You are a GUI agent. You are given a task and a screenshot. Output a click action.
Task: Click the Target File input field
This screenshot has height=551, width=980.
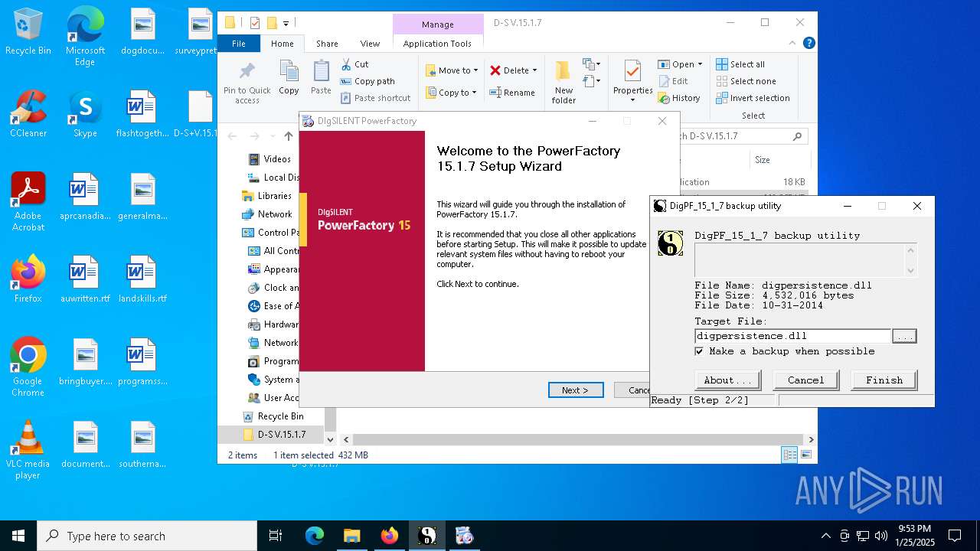(x=793, y=336)
